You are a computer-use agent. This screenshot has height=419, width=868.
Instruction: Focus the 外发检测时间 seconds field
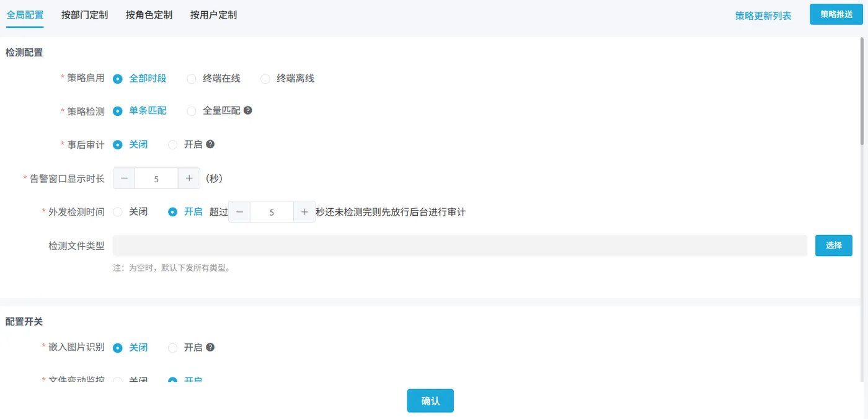(x=272, y=212)
